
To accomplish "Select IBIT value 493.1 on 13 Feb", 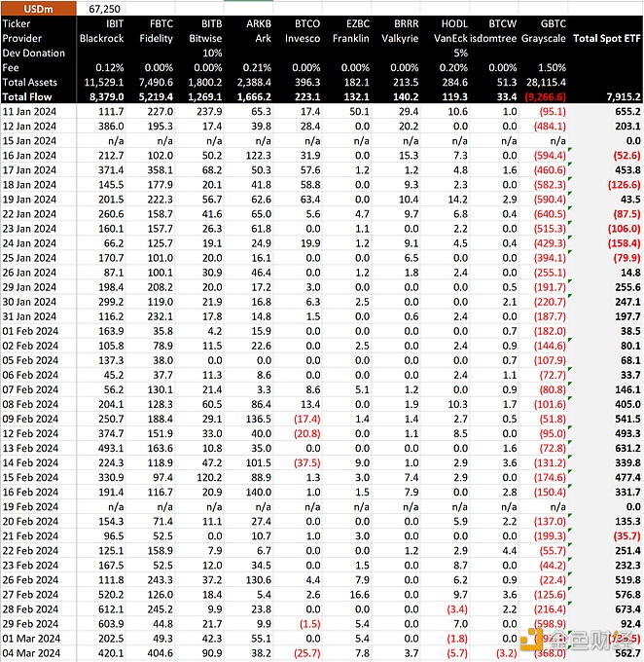I will (111, 449).
